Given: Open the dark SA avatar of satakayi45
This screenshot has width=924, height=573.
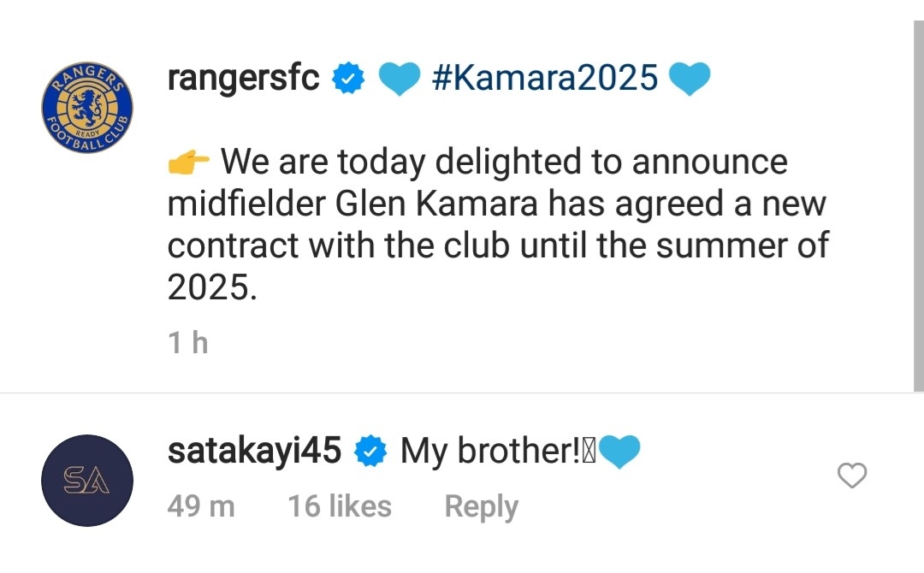Looking at the screenshot, I should pyautogui.click(x=87, y=481).
